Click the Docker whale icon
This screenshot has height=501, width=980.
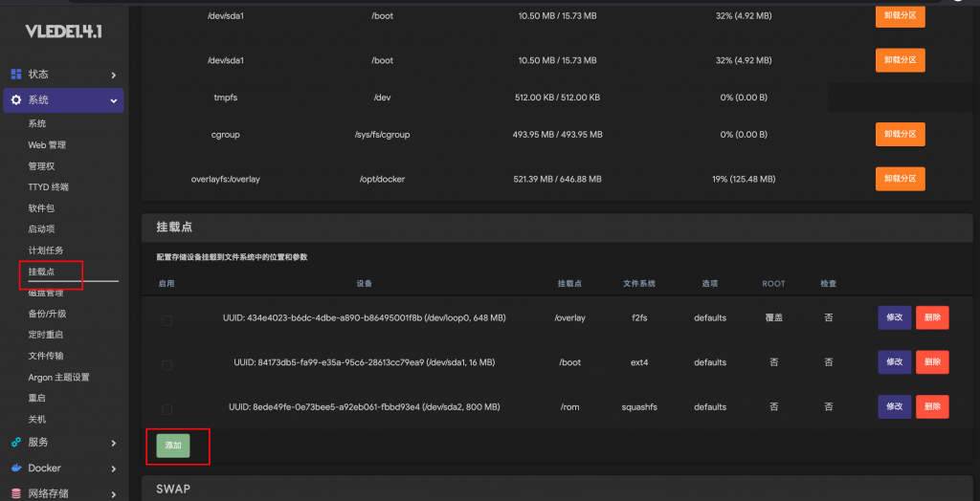[x=16, y=468]
